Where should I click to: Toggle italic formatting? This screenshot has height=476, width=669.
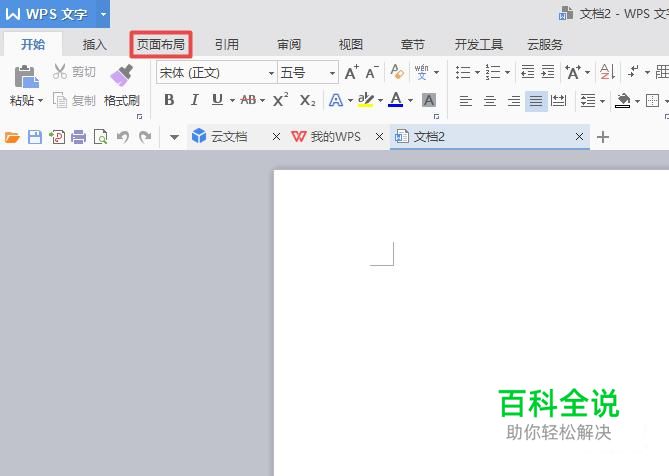194,100
